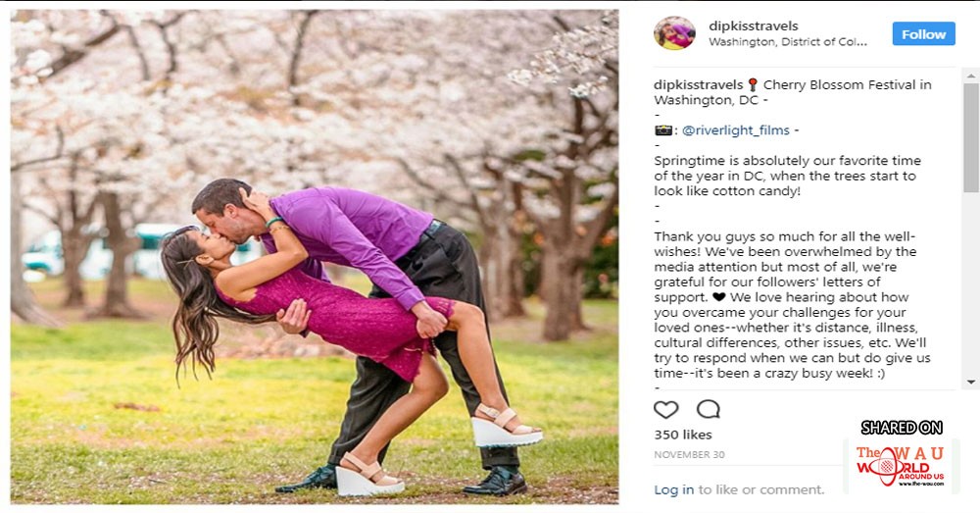Viewport: 980px width, 513px height.
Task: Click the caption scrollbar thumb
Action: point(970,137)
